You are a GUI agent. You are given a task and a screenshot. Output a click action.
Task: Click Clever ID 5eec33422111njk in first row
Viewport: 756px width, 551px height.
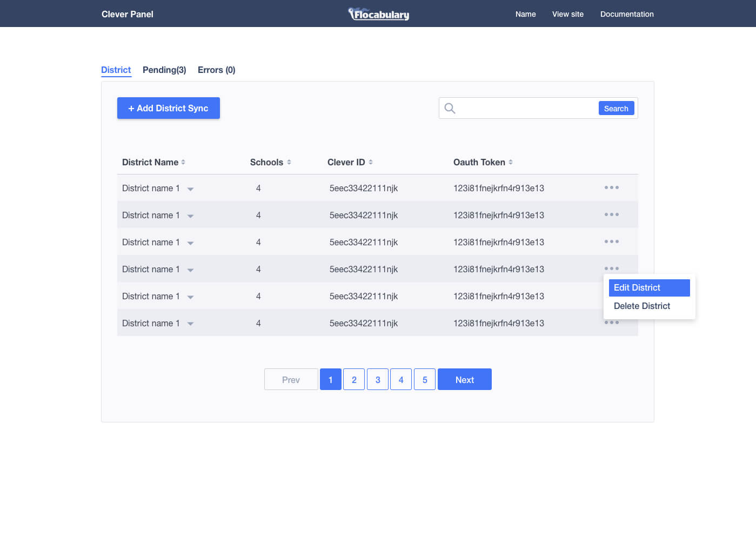364,188
